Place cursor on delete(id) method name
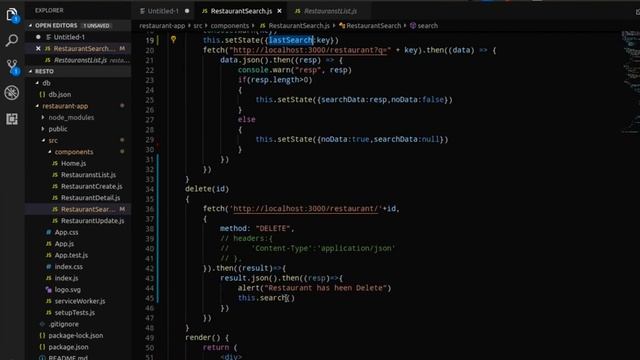The image size is (640, 360). pyautogui.click(x=207, y=189)
